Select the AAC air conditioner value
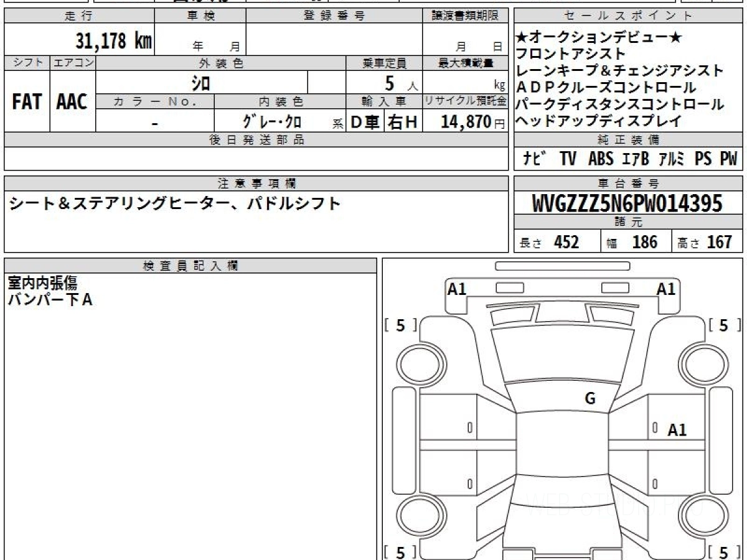Screen dimensions: 747x560 (x=72, y=102)
